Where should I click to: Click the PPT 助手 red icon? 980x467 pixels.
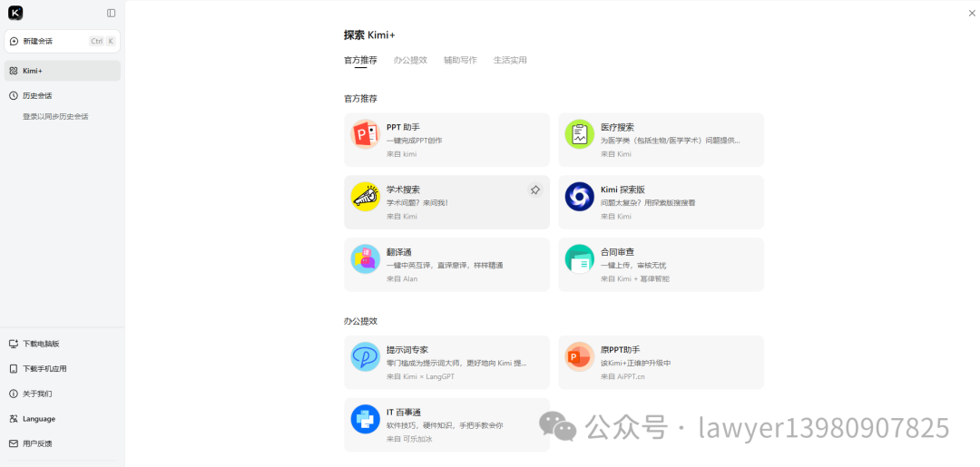(366, 134)
